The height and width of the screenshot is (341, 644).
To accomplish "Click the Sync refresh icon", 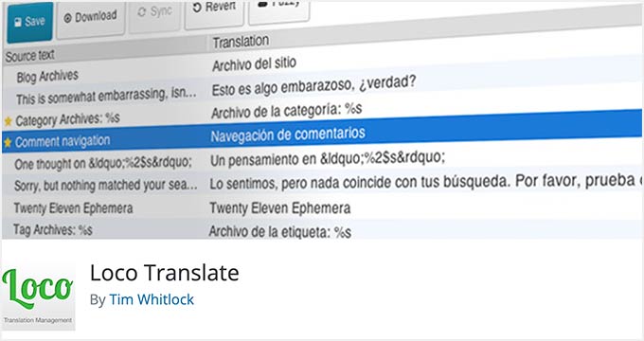I will click(x=142, y=12).
